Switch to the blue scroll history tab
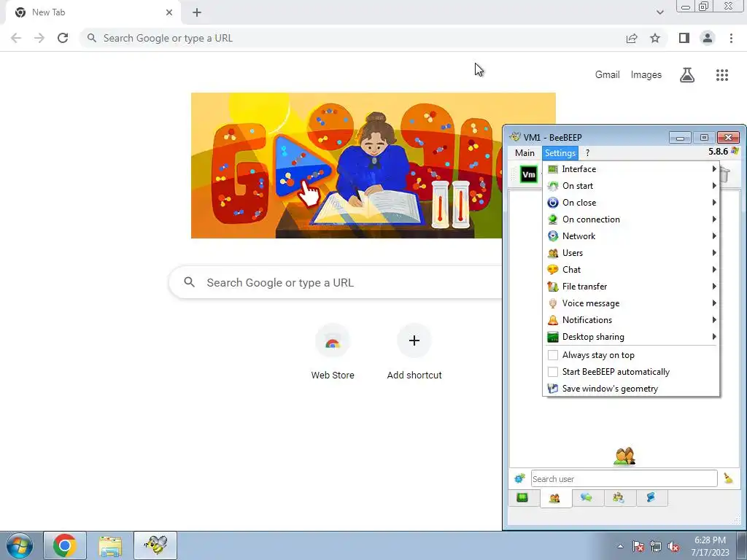Viewport: 747px width, 560px height. pos(651,498)
